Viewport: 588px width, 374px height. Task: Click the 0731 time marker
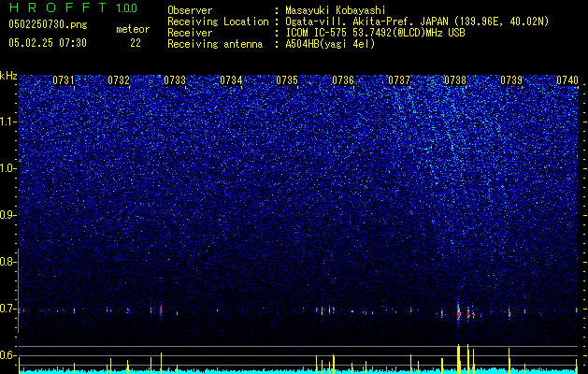click(64, 80)
